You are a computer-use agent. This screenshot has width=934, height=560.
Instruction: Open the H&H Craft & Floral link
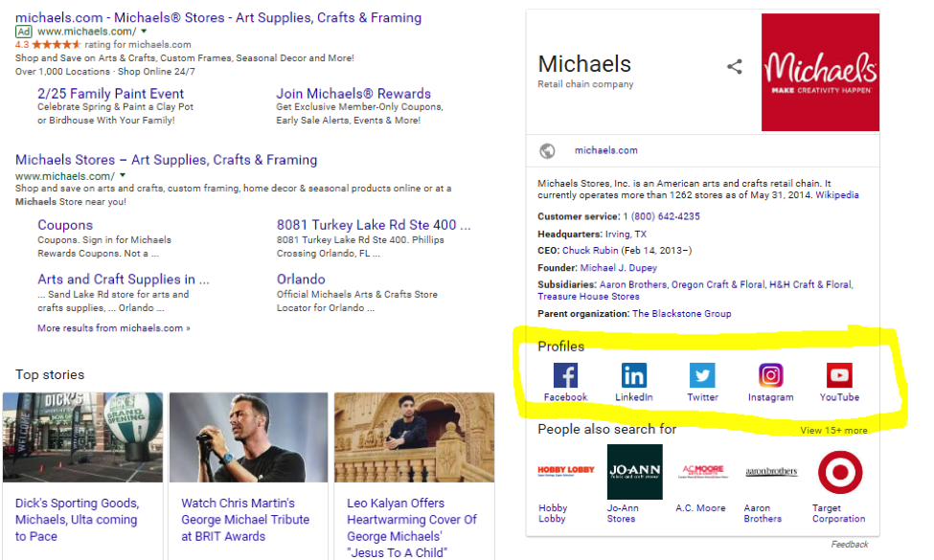(x=810, y=284)
